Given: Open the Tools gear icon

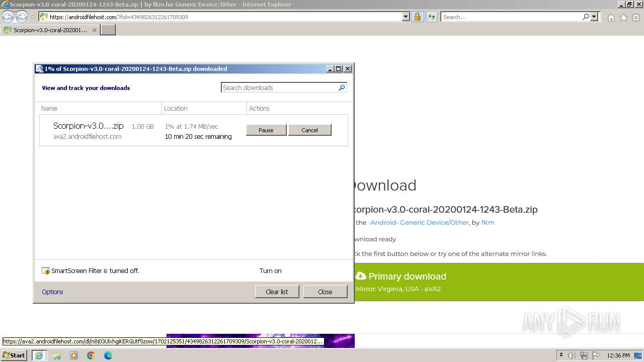Looking at the screenshot, I should pyautogui.click(x=636, y=18).
